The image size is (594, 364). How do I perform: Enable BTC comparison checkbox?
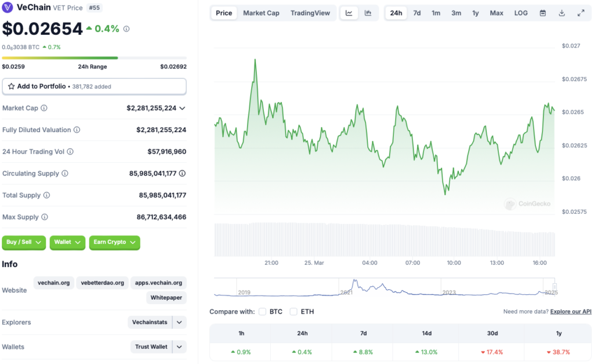coord(263,312)
